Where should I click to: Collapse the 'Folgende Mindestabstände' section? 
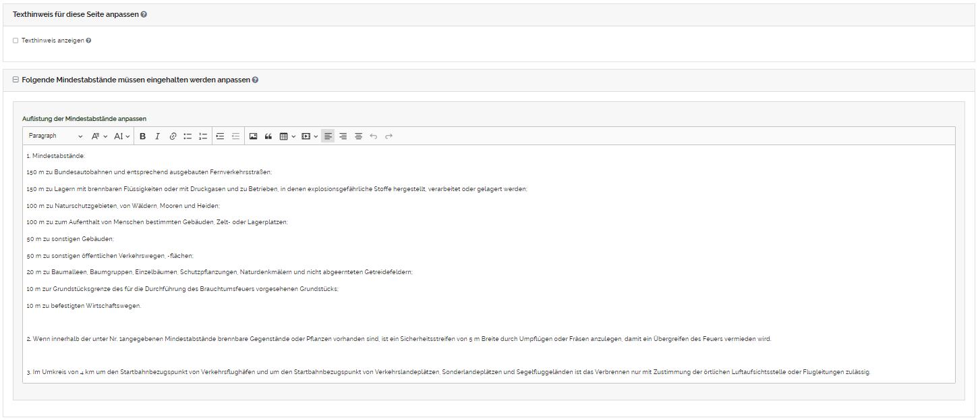(x=16, y=80)
